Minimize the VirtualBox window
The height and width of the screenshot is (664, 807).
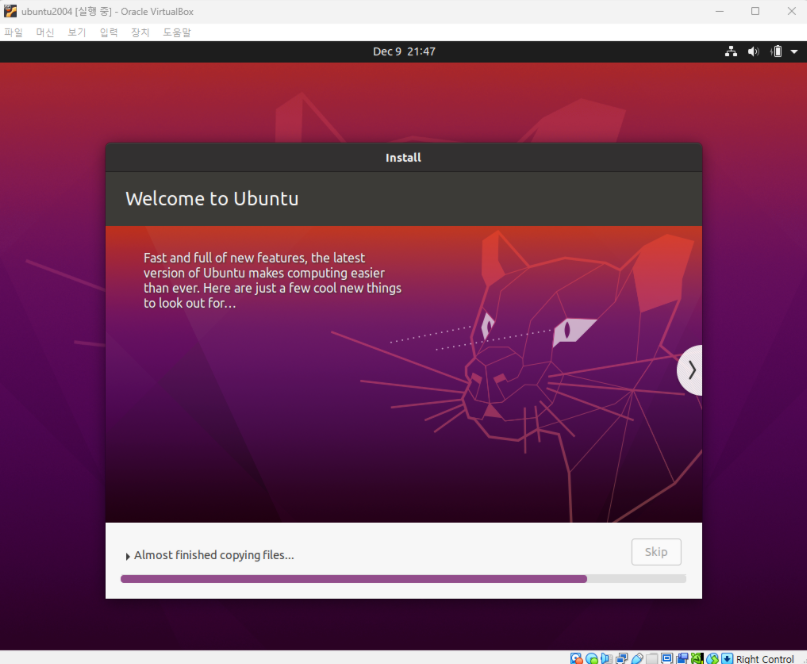click(720, 11)
